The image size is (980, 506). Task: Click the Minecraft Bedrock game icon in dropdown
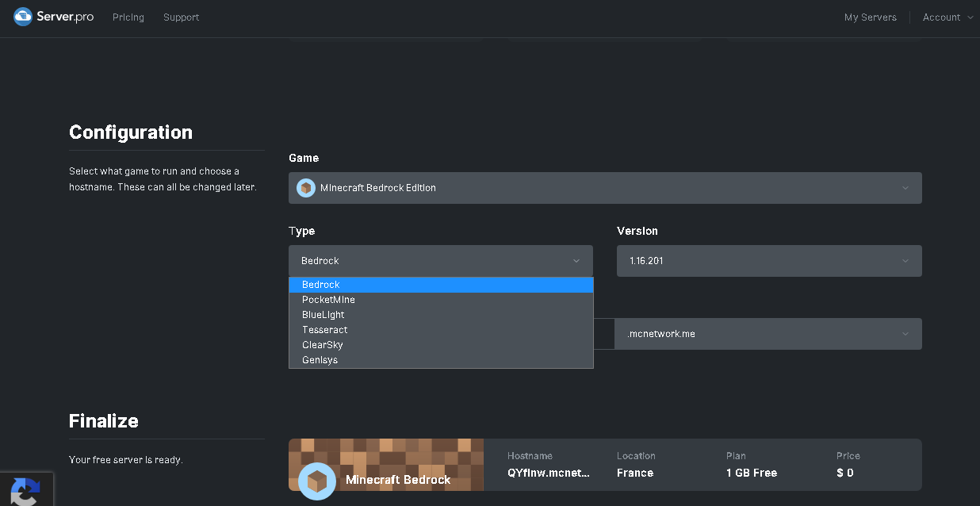306,188
